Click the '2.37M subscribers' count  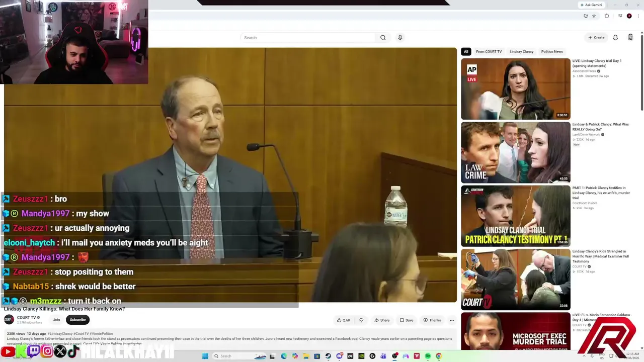(x=30, y=322)
